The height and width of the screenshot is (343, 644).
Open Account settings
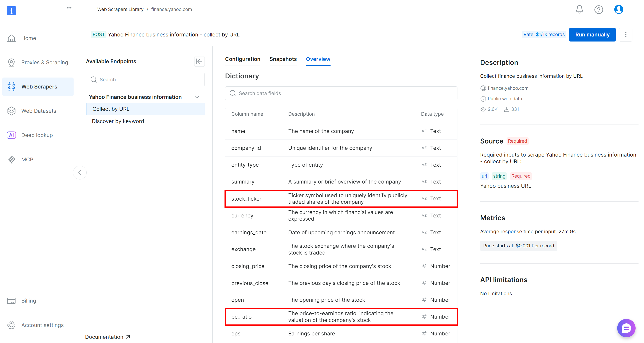point(42,325)
